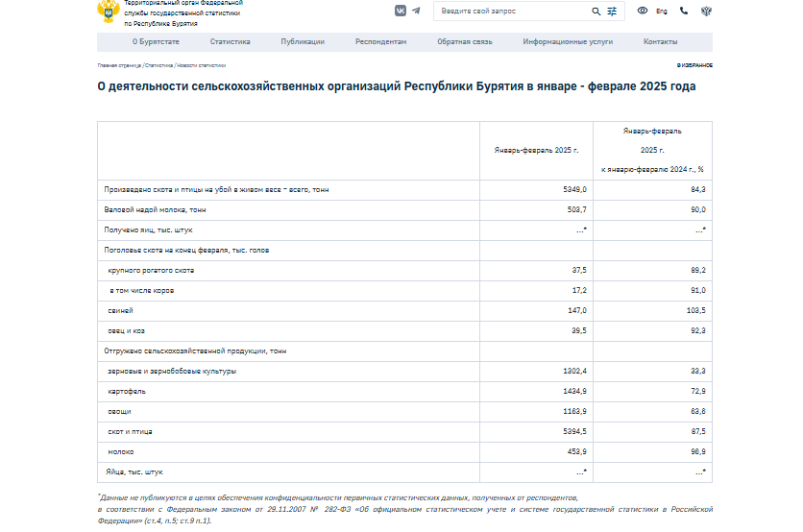Click the magnifier search icon
This screenshot has height=532, width=803.
(x=596, y=11)
